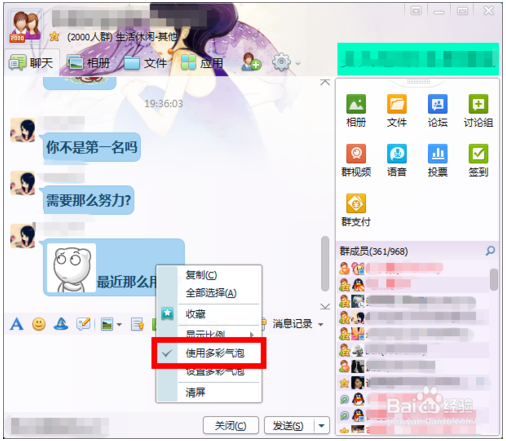
Task: Open 文件 app in right panel
Action: tap(397, 111)
